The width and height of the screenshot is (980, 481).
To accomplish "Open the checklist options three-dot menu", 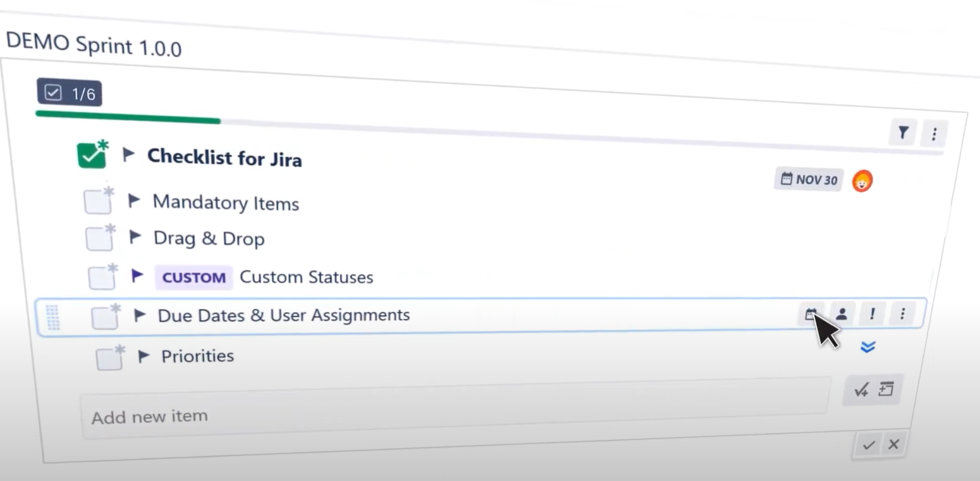I will pyautogui.click(x=934, y=134).
